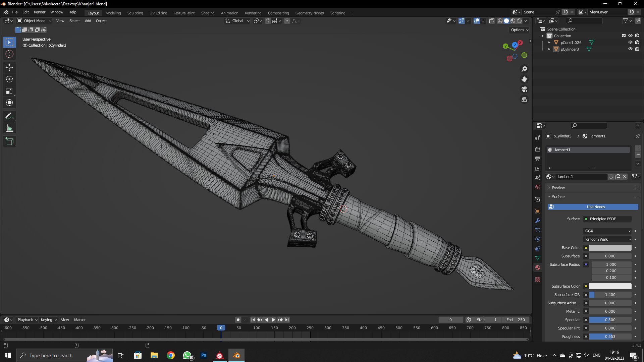The width and height of the screenshot is (644, 362).
Task: Toggle the camera view icon
Action: [x=524, y=89]
